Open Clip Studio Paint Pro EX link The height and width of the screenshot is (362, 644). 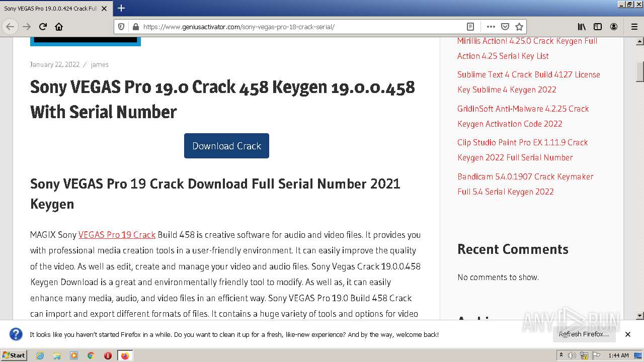(523, 150)
